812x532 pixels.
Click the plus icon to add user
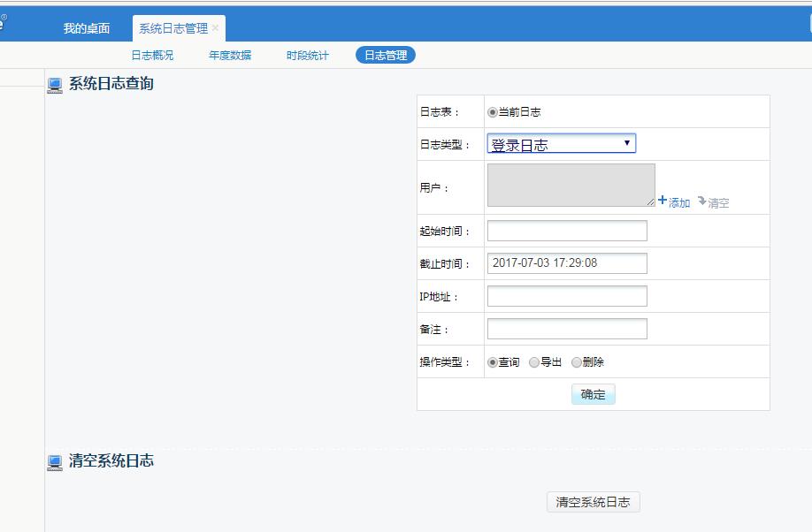(663, 201)
